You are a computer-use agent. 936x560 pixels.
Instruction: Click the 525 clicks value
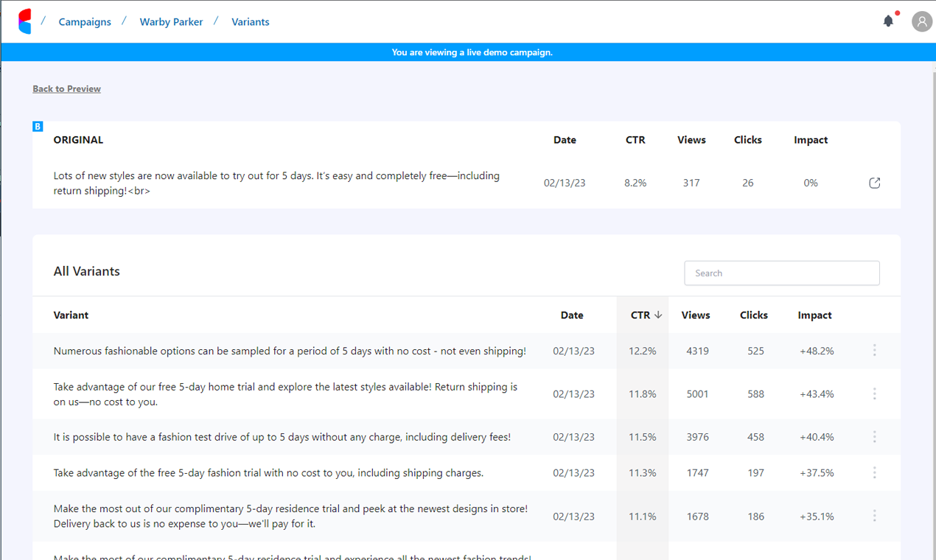click(x=755, y=351)
